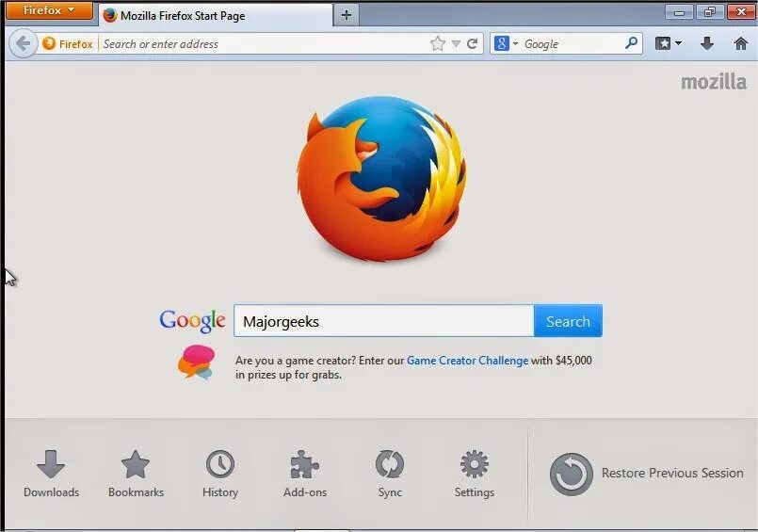Open Downloads from the bottom launcher
The width and height of the screenshot is (758, 532).
coord(51,474)
